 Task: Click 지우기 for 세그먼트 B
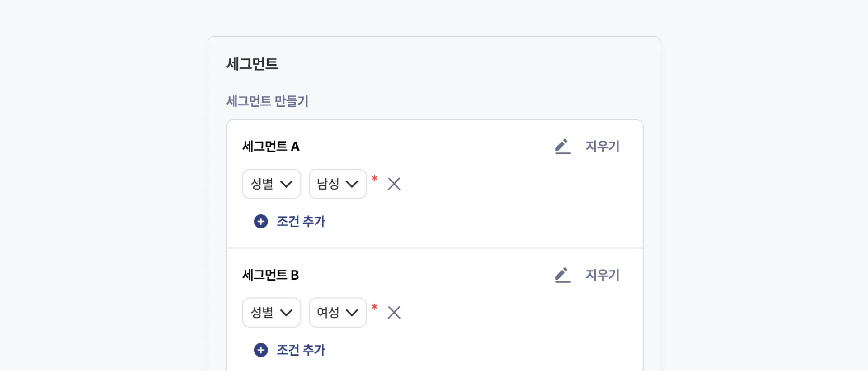click(x=602, y=275)
